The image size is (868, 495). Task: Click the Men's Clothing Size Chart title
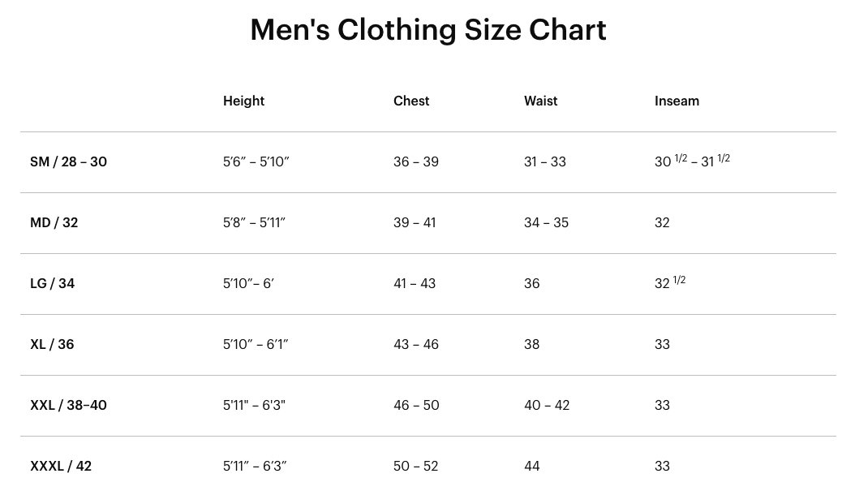coord(428,31)
